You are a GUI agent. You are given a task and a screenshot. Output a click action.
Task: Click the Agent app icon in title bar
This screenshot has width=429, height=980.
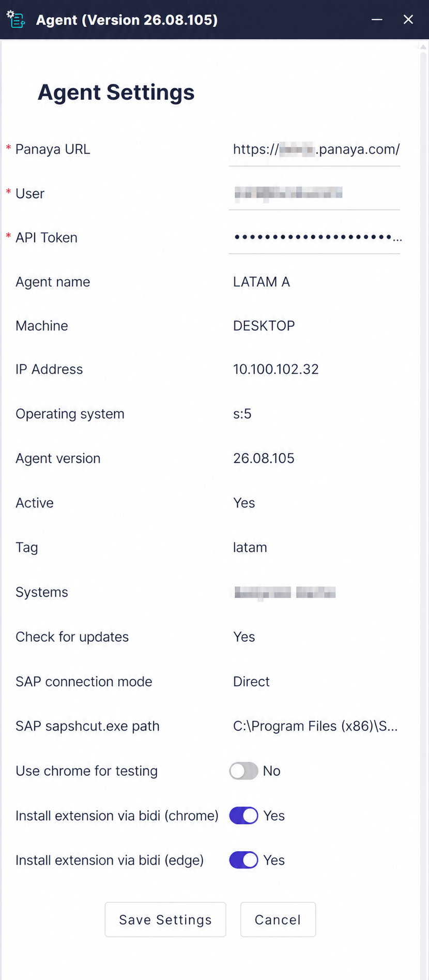[x=16, y=20]
